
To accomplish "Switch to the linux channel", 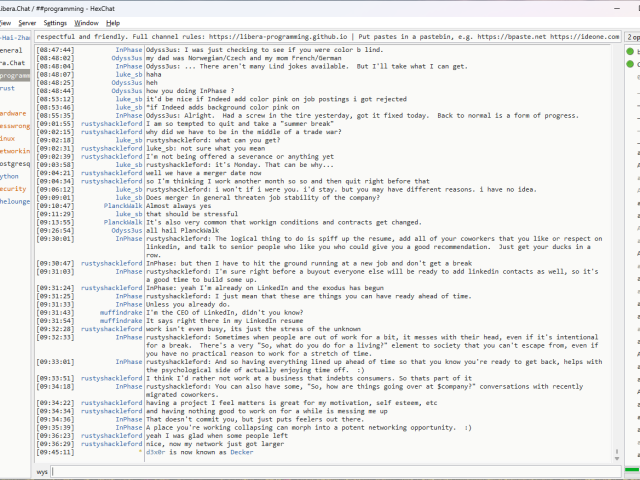I will coord(8,138).
